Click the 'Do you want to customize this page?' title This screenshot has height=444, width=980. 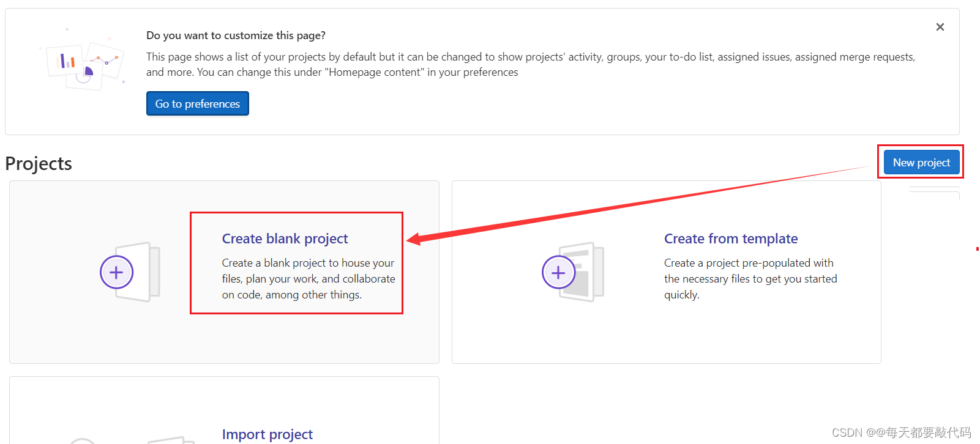pos(236,35)
